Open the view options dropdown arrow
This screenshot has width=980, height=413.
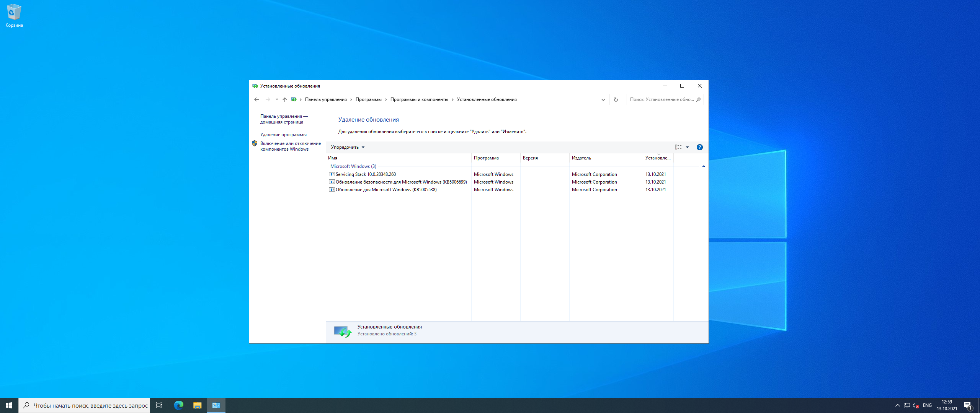(688, 147)
